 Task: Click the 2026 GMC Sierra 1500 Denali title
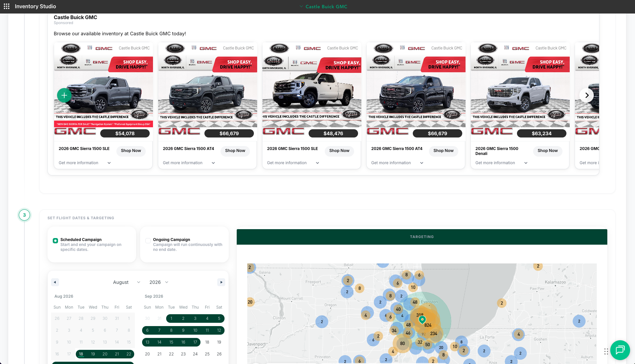tap(497, 151)
